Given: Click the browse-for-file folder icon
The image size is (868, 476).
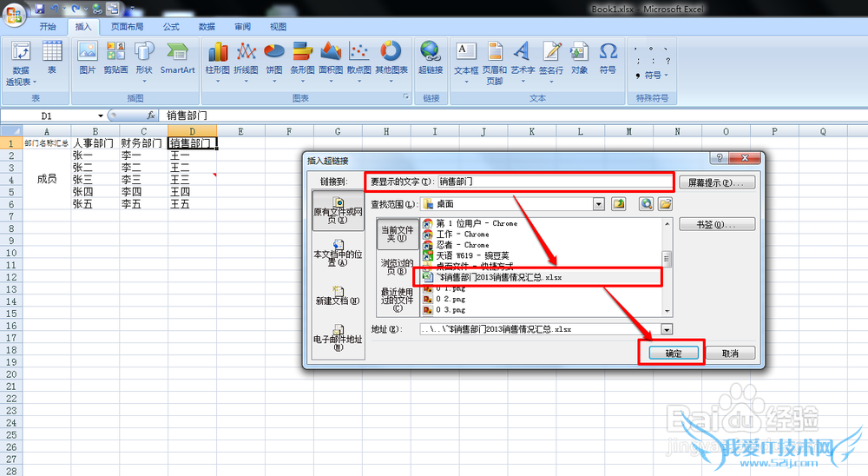Looking at the screenshot, I should (x=666, y=203).
